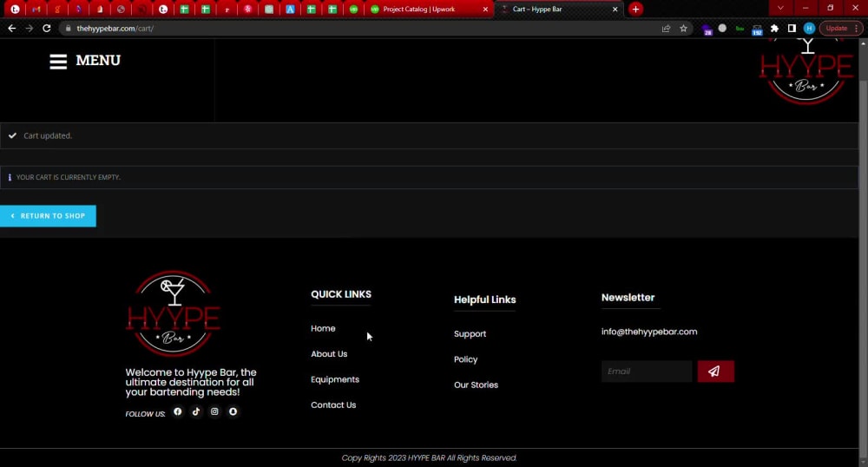Viewport: 868px width, 467px height.
Task: Close the Cart – Hyype Bar tab
Action: pyautogui.click(x=615, y=10)
